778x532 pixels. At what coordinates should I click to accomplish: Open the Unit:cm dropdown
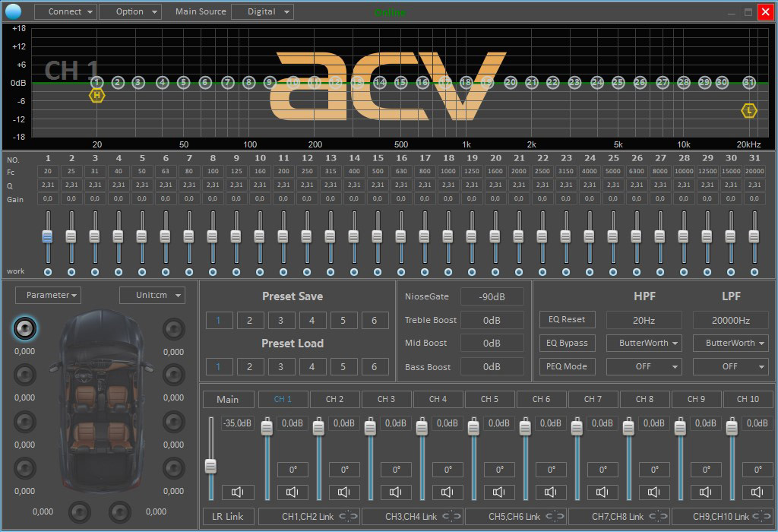pyautogui.click(x=152, y=295)
